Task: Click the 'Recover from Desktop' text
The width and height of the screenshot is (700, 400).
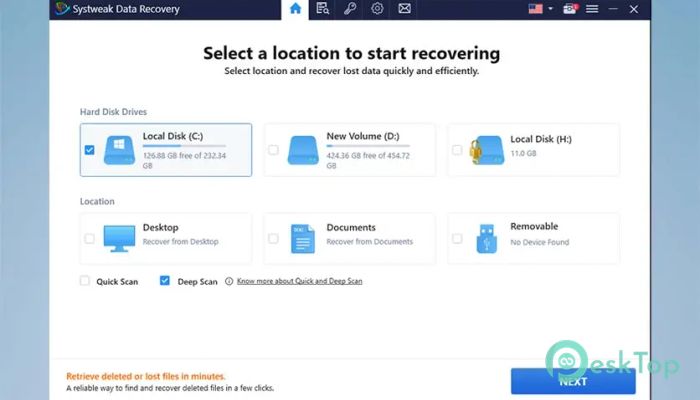Action: tap(181, 242)
